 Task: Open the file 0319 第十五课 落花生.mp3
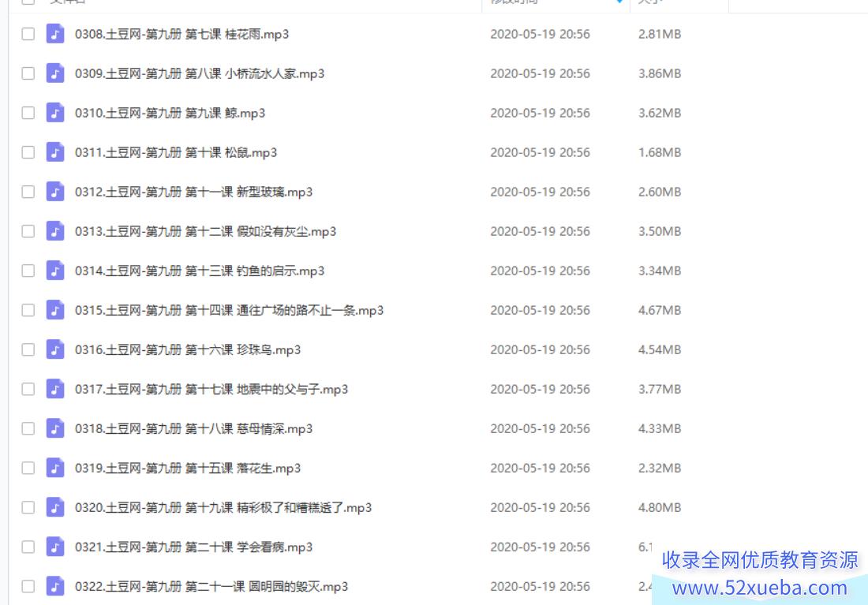point(188,469)
